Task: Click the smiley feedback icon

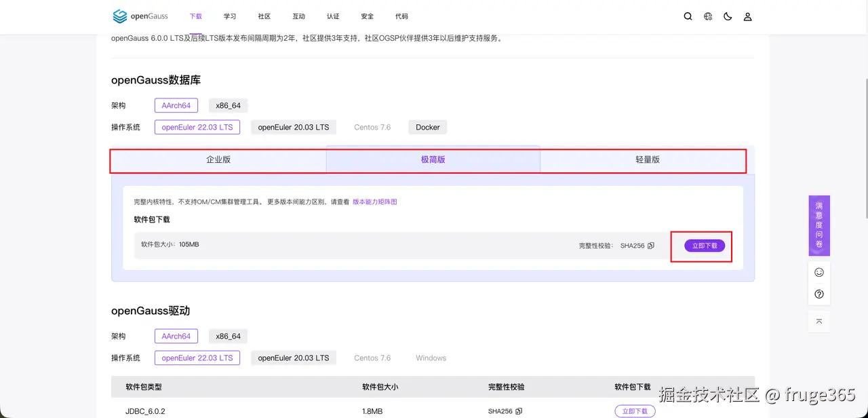Action: coord(819,272)
